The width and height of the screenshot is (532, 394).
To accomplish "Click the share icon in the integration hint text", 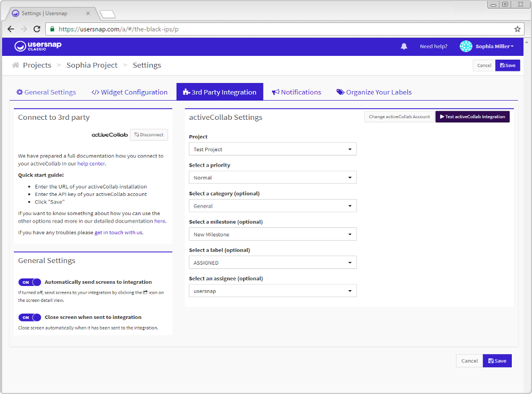I will coord(145,292).
